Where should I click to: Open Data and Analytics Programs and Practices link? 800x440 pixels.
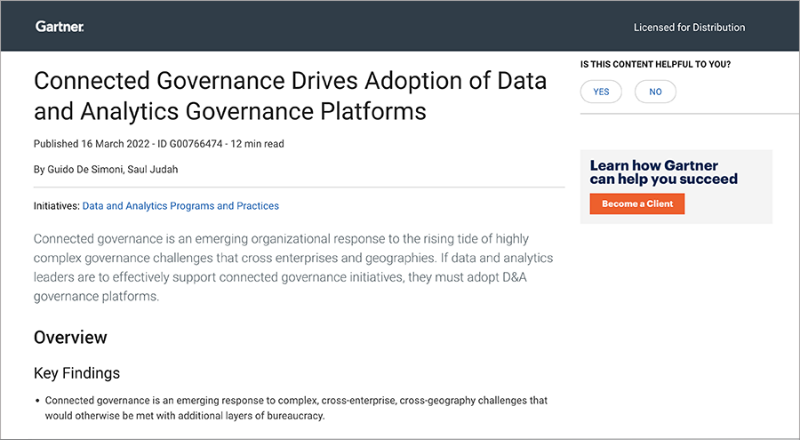tap(181, 206)
